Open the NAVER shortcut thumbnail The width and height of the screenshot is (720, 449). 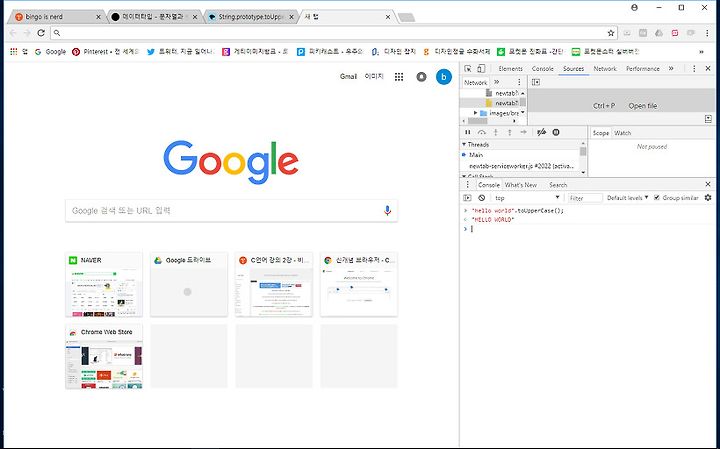point(104,284)
